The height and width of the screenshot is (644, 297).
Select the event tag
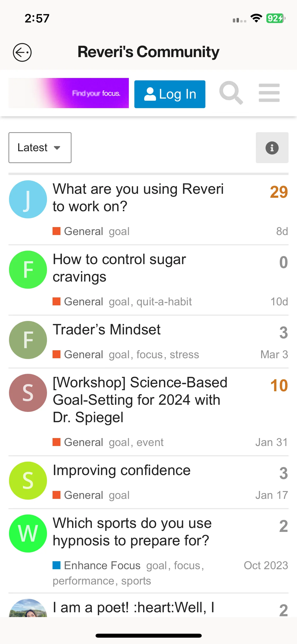[150, 442]
